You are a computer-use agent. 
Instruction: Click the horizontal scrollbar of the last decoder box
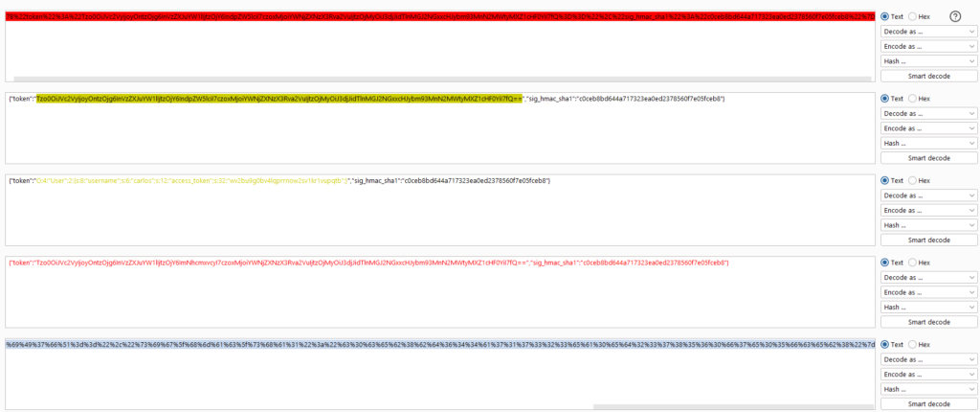pos(732,406)
